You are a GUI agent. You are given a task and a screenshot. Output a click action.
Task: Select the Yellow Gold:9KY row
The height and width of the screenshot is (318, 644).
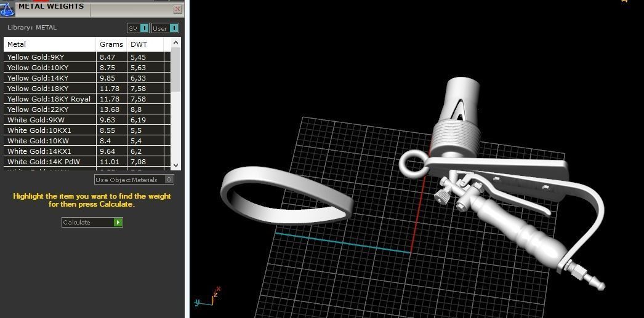coord(87,57)
